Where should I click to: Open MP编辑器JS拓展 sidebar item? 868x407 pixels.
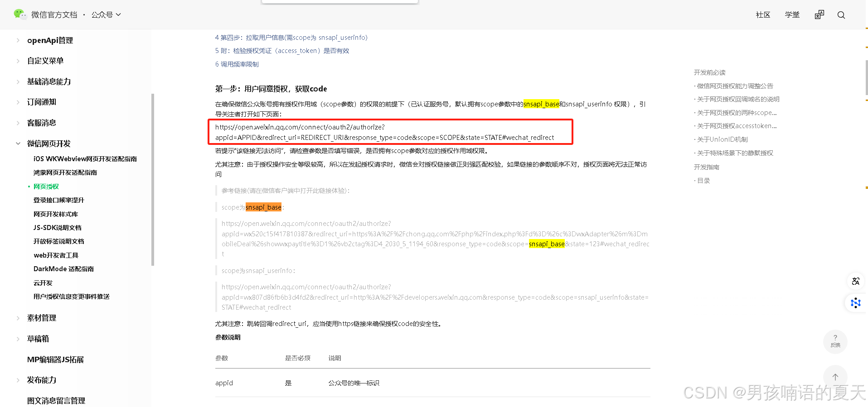point(55,359)
